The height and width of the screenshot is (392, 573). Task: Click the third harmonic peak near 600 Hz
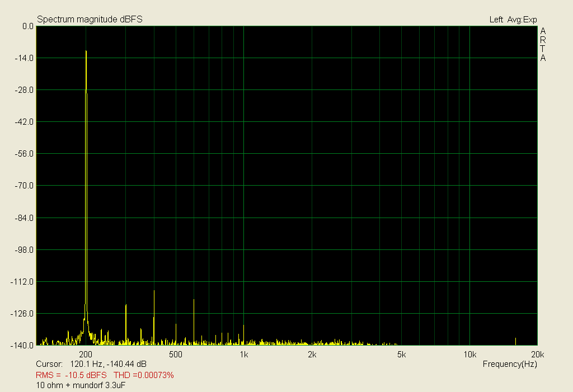[194, 300]
